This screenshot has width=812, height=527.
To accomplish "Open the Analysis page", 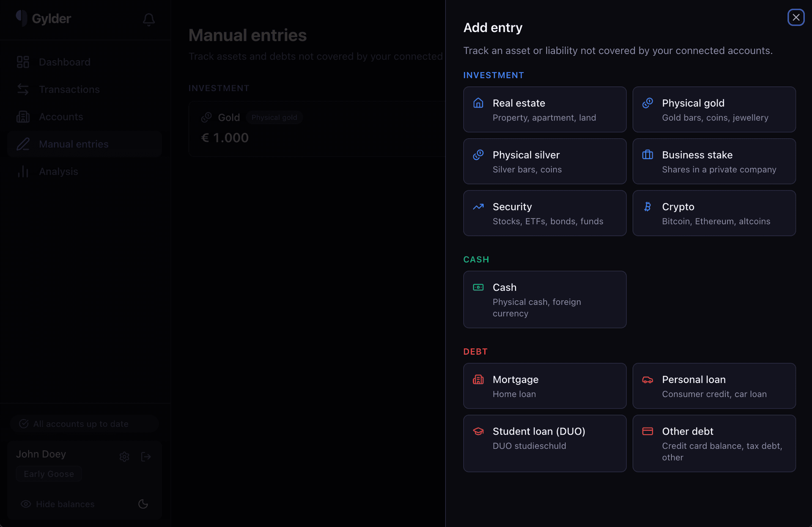I will pos(58,171).
